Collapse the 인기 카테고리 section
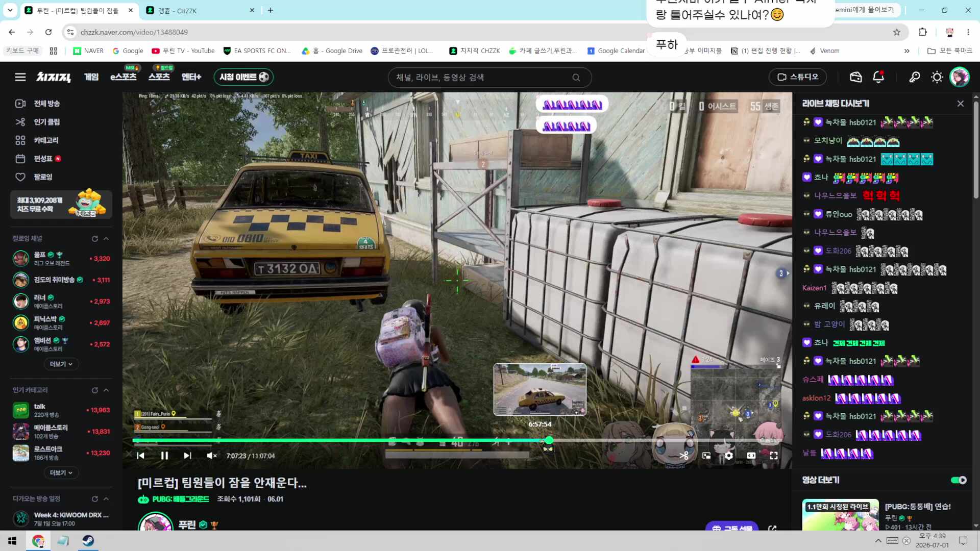 (106, 390)
